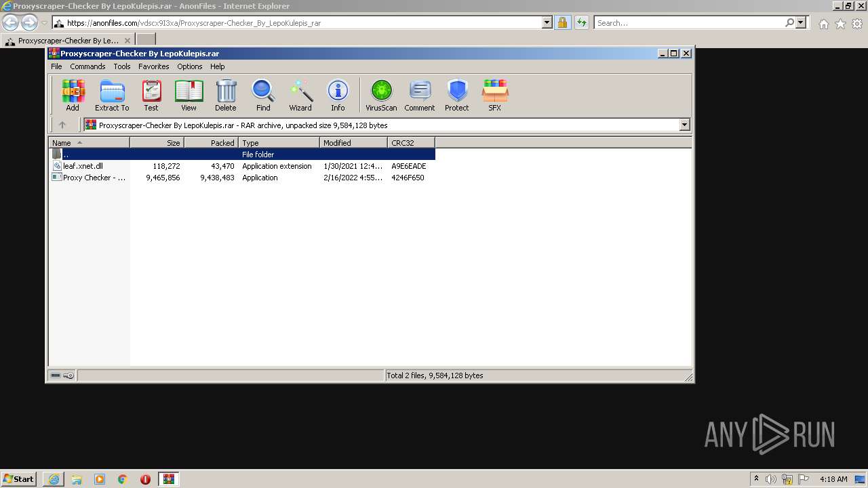Open Internet Explorer from the taskbar

click(54, 479)
